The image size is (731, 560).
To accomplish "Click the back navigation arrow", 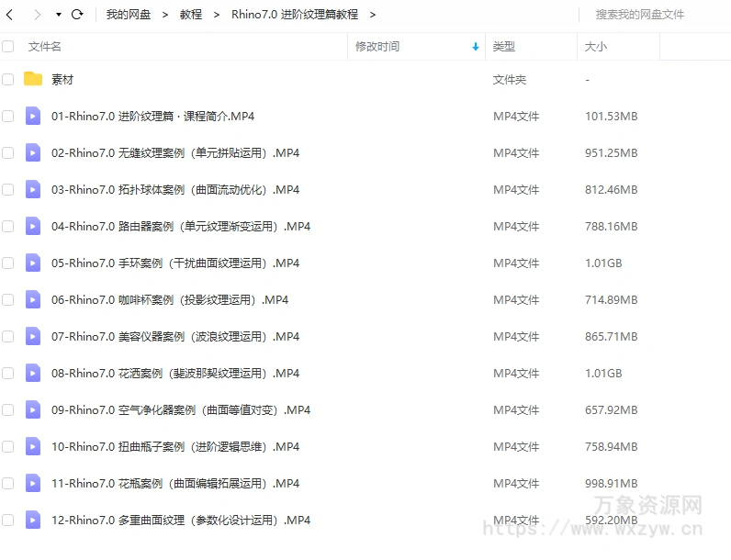I will 10,15.
